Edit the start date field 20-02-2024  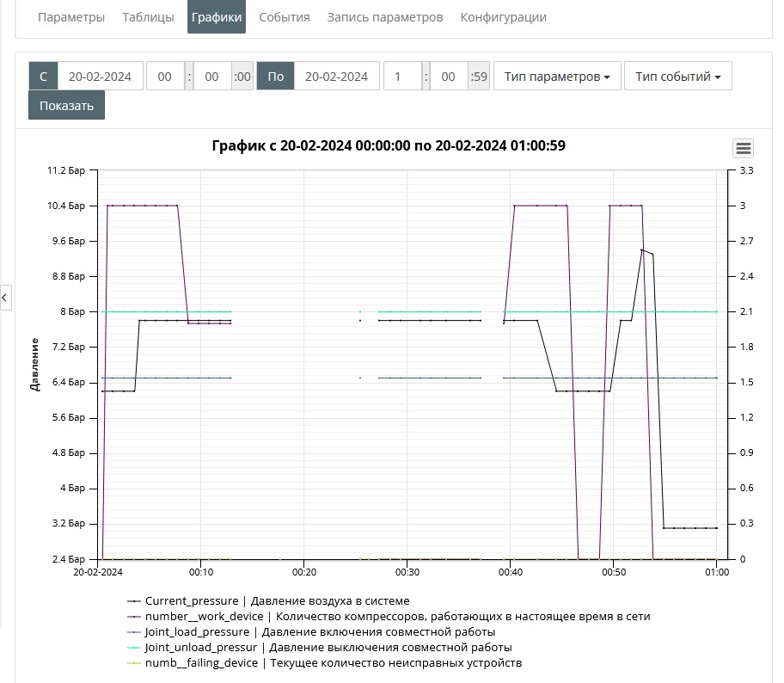pyautogui.click(x=101, y=76)
